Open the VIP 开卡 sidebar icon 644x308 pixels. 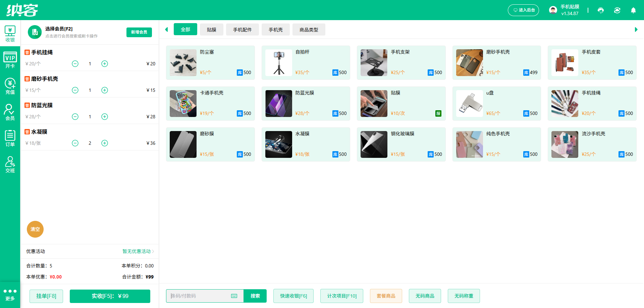(x=10, y=60)
